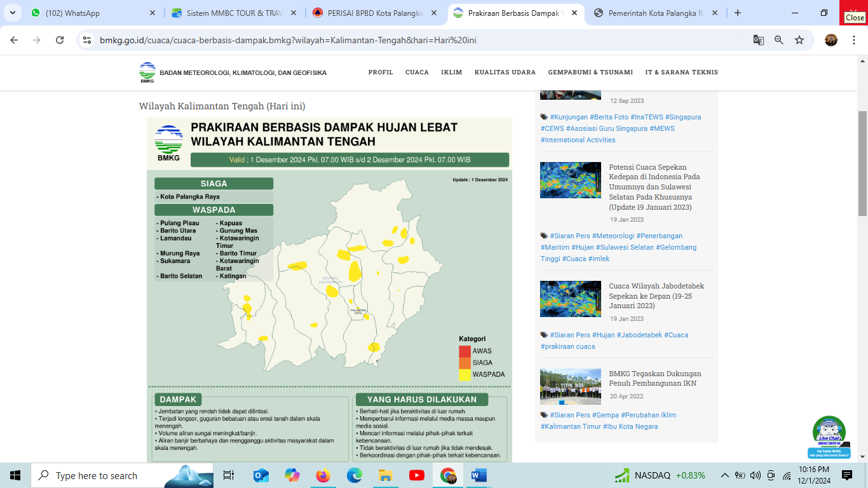Open the PROFIL menu
The height and width of the screenshot is (488, 868).
[381, 72]
